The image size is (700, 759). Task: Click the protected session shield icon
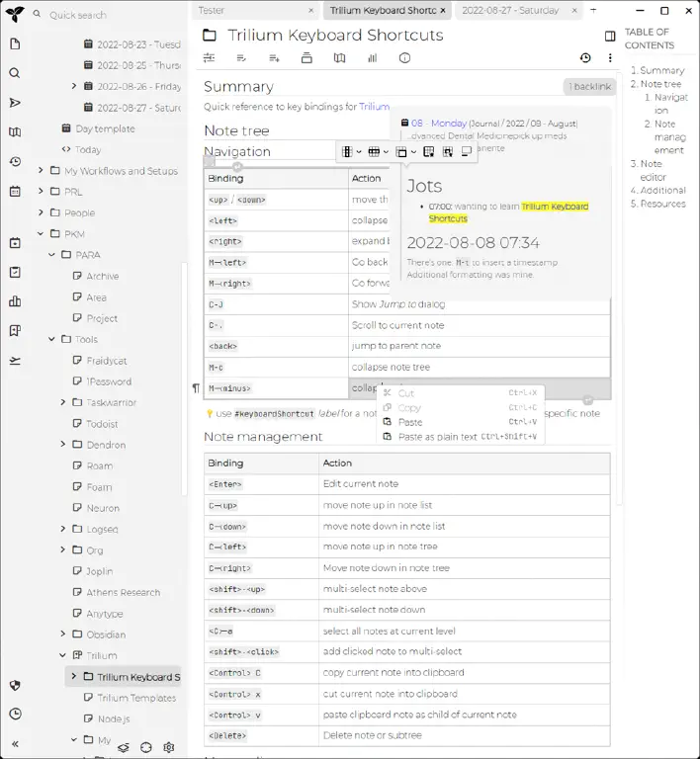click(x=15, y=685)
